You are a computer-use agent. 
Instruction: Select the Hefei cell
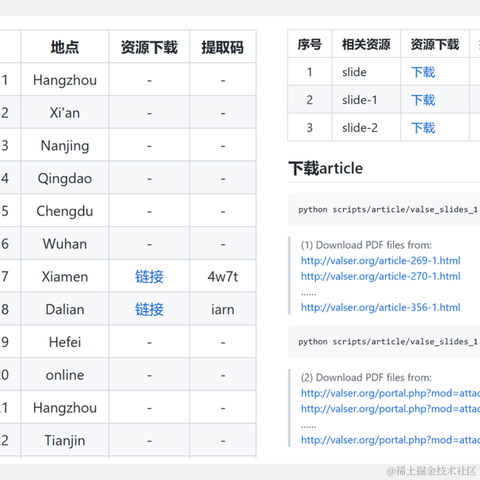(65, 342)
